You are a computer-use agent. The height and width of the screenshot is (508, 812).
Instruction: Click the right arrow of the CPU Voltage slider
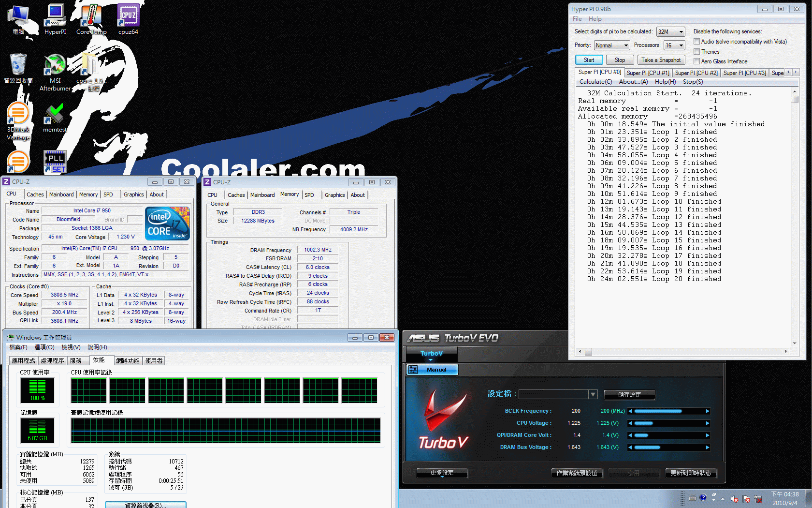coord(707,423)
